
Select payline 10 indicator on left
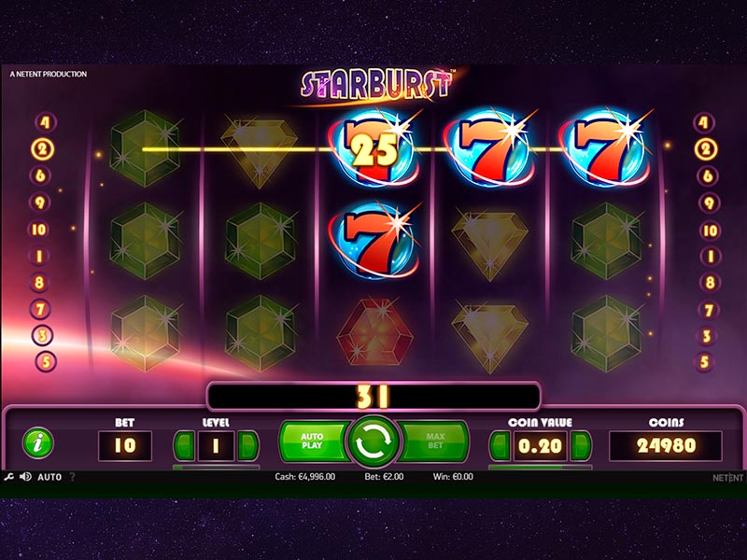tap(39, 230)
